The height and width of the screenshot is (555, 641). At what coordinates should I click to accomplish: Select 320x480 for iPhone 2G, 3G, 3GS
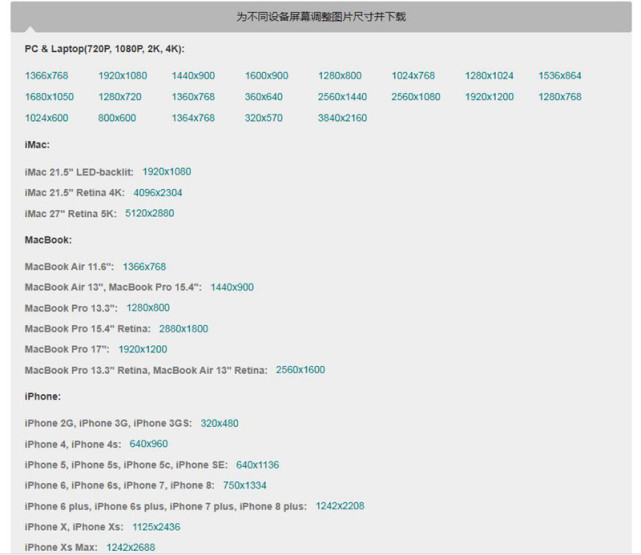220,423
